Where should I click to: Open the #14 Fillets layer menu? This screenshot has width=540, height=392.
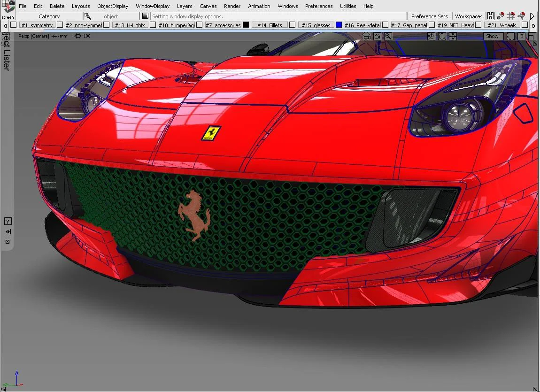(270, 25)
